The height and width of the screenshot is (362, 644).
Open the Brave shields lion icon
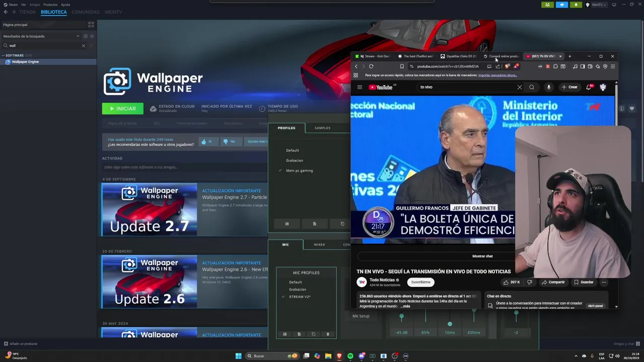pos(508,66)
